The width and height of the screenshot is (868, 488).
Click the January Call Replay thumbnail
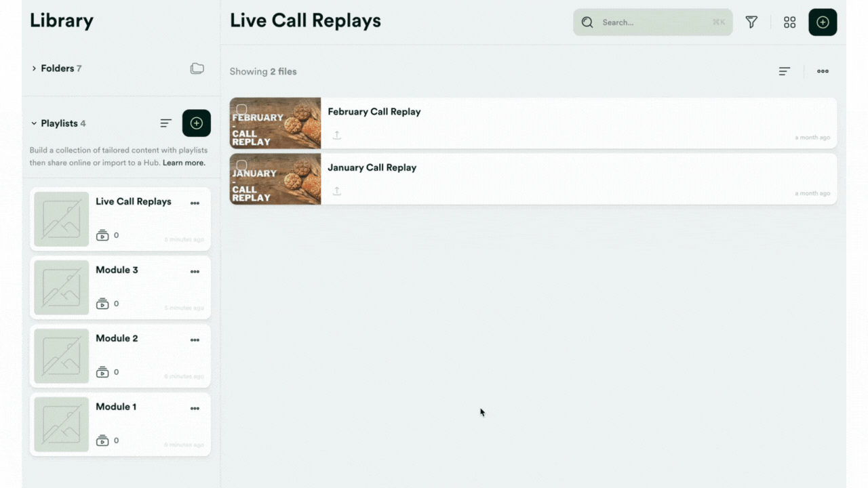coord(275,179)
